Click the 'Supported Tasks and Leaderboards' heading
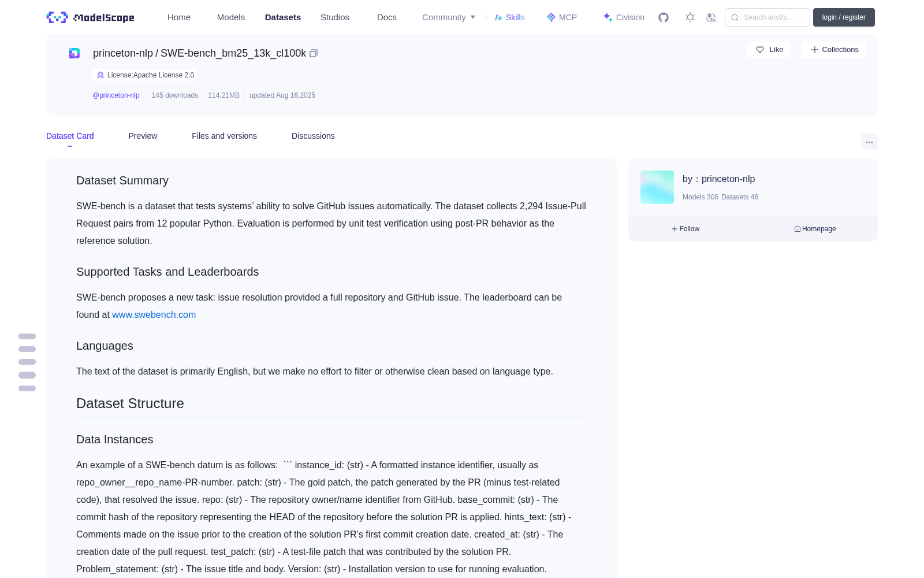Viewport: 924px width, 578px height. (167, 272)
